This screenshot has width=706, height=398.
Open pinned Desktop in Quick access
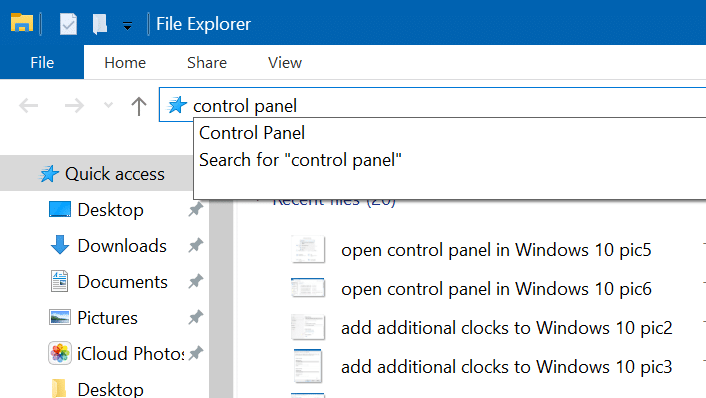point(110,210)
